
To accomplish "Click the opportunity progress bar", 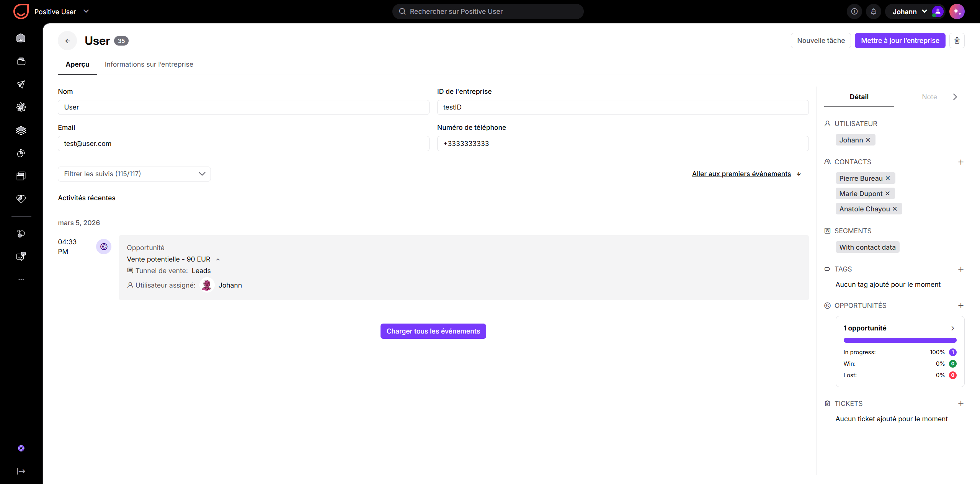I will (x=900, y=340).
